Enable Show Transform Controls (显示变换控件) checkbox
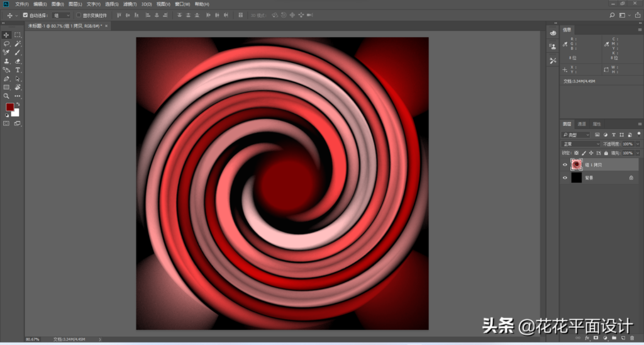 pyautogui.click(x=79, y=15)
